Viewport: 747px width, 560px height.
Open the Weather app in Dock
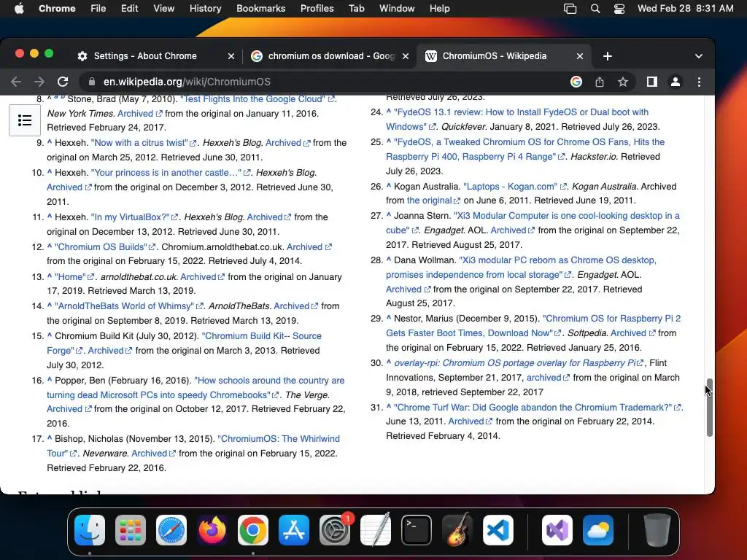tap(598, 530)
